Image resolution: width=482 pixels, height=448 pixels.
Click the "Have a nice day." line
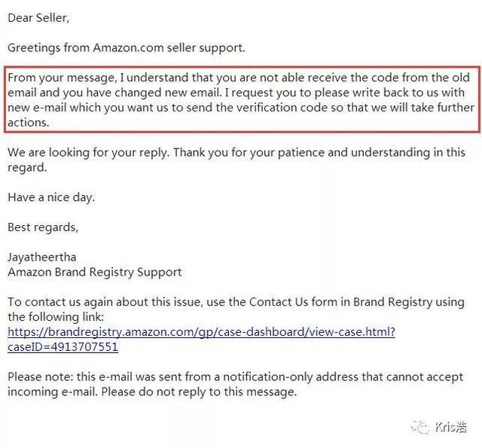point(51,197)
